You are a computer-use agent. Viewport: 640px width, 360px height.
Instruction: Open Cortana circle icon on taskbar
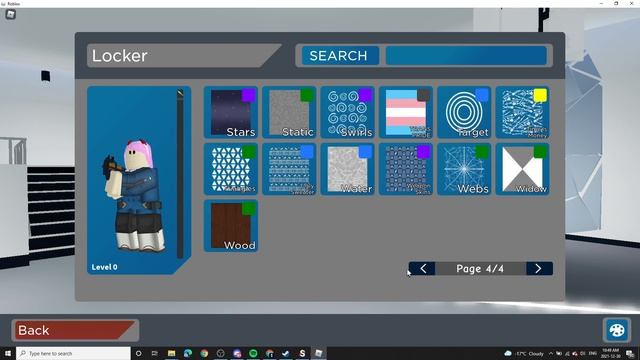pyautogui.click(x=138, y=353)
